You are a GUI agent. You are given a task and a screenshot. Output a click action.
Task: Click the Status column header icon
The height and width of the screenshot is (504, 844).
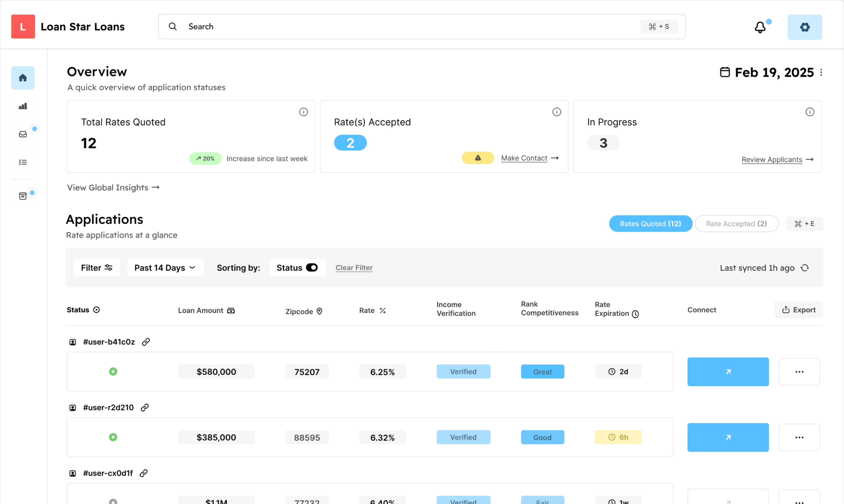pyautogui.click(x=96, y=310)
